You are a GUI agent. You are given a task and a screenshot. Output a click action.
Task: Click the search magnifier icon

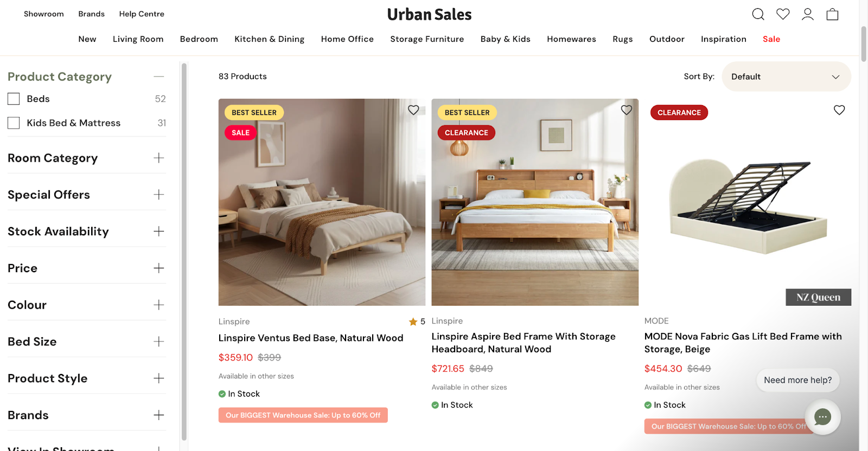click(758, 14)
